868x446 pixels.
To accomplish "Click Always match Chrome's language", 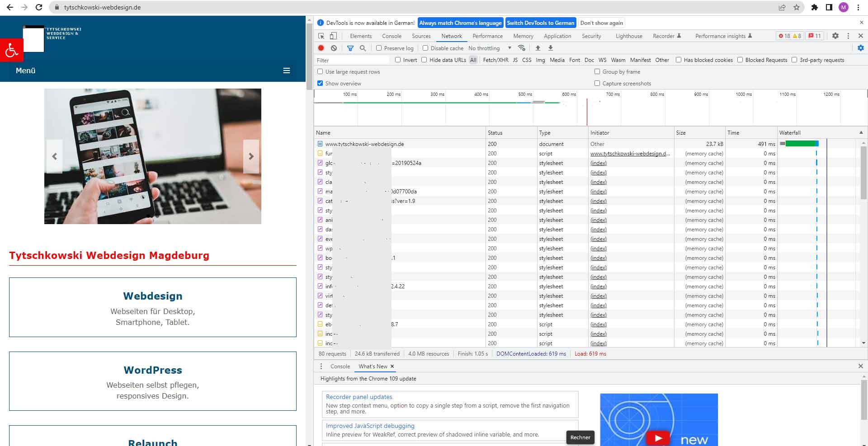I will point(460,23).
